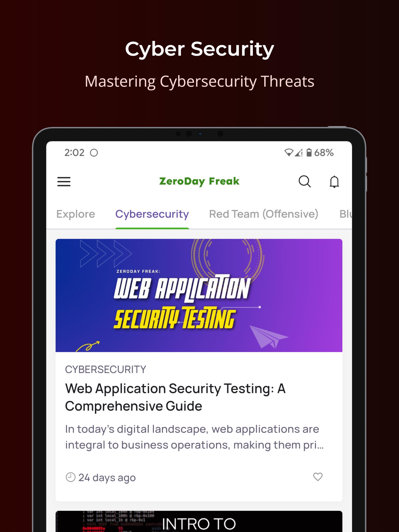Tap the circle icon next to 2:02

pos(94,153)
